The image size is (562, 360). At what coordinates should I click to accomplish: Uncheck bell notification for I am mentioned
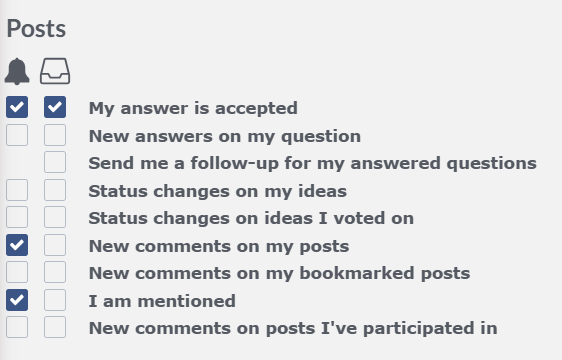tap(17, 300)
